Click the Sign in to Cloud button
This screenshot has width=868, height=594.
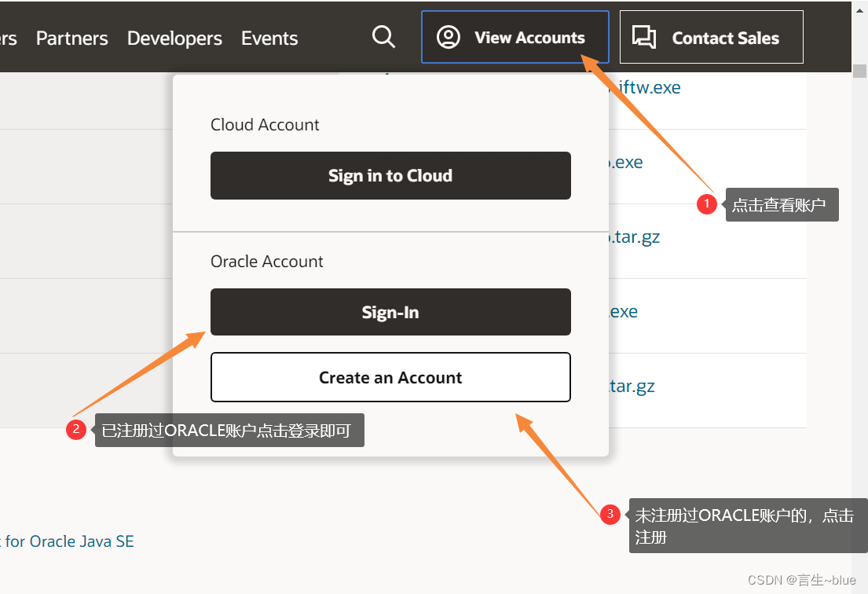coord(390,175)
